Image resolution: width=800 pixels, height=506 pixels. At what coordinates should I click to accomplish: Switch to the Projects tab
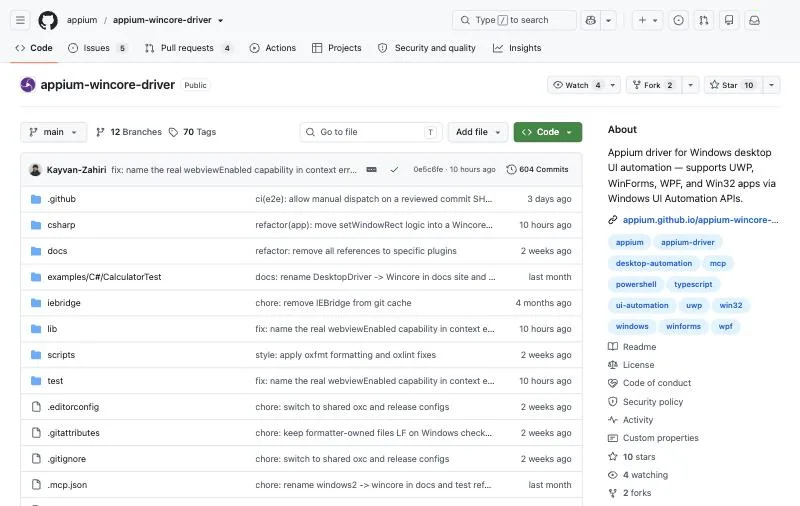(337, 48)
